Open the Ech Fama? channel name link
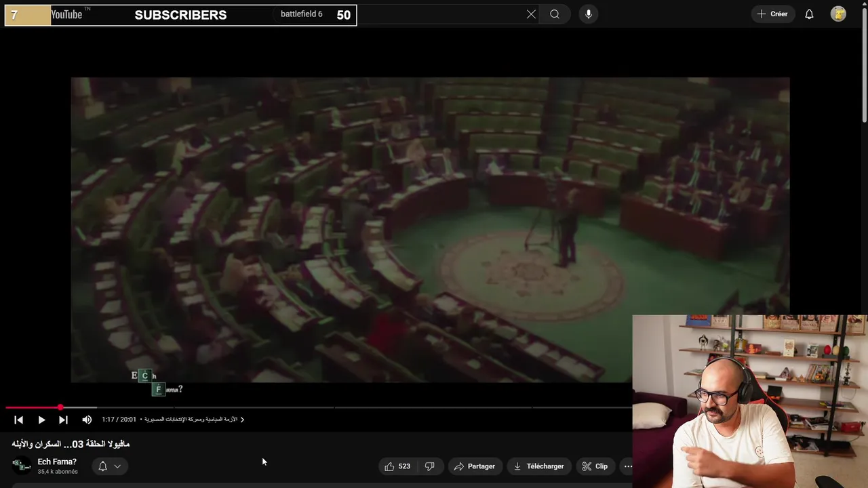Viewport: 868px width, 488px height. click(57, 462)
